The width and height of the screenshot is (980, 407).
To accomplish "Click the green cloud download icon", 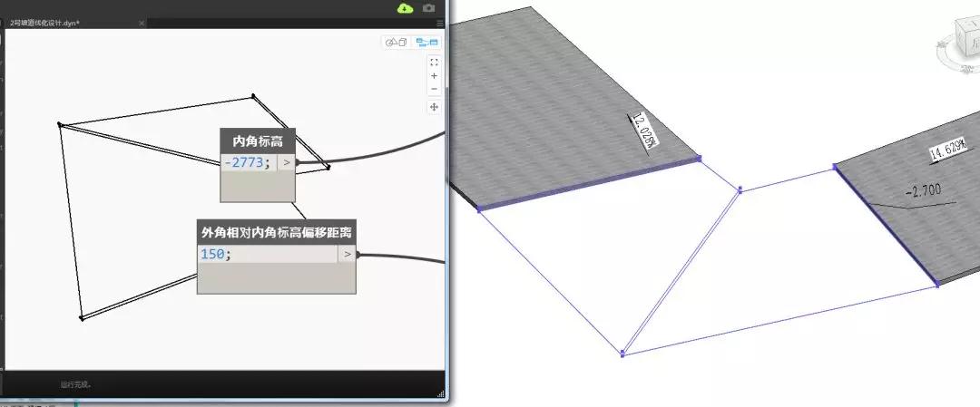I will tap(405, 8).
